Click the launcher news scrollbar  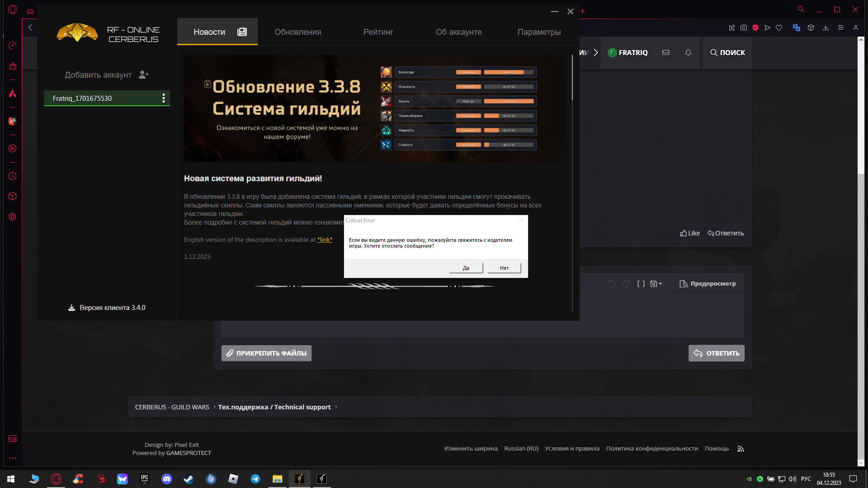[x=572, y=78]
